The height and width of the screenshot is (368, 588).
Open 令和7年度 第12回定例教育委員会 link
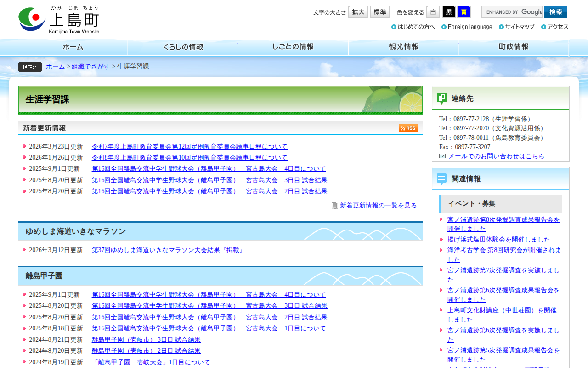coord(190,147)
